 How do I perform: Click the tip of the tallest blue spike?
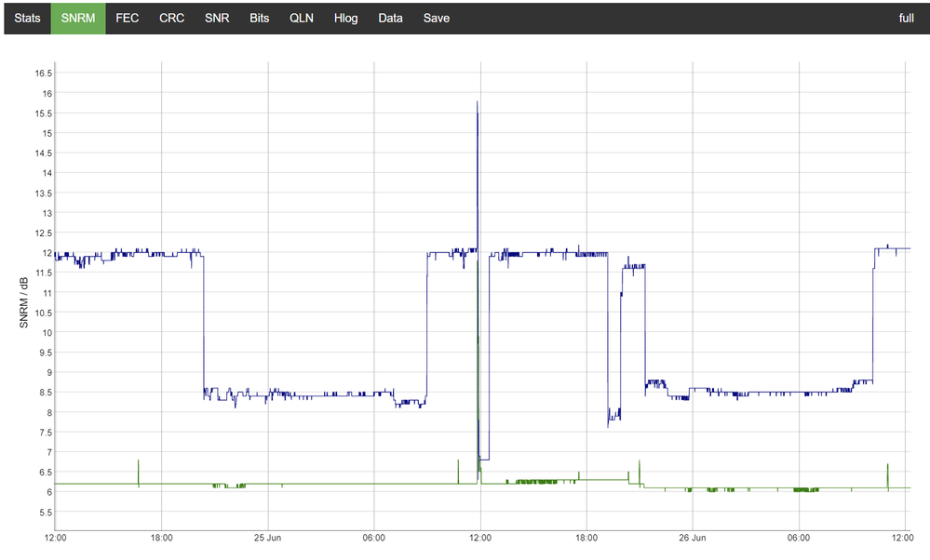pos(478,102)
